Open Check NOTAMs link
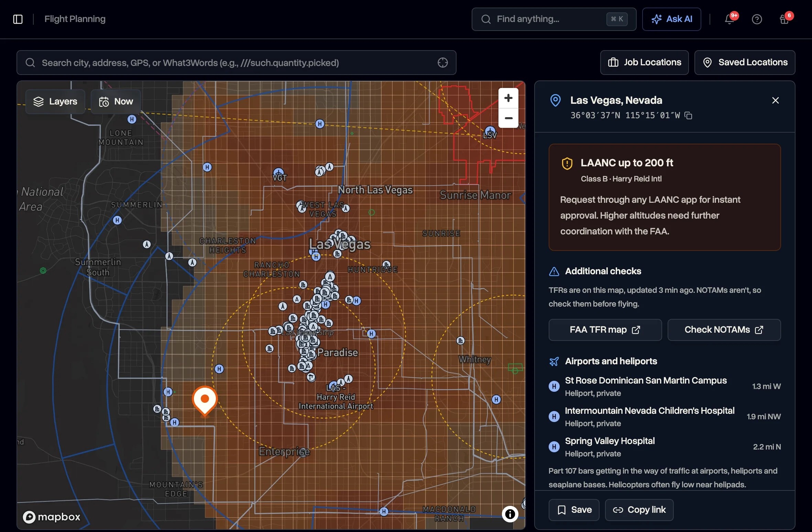 724,330
